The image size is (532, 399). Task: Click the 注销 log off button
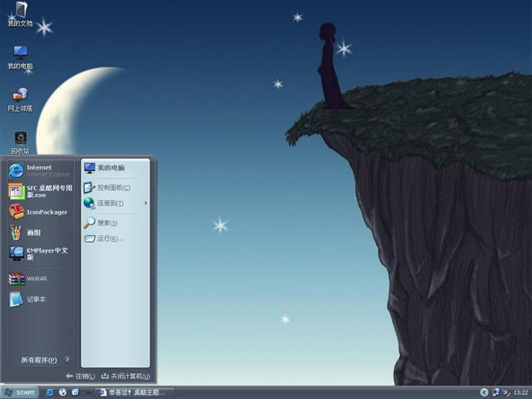[x=81, y=376]
